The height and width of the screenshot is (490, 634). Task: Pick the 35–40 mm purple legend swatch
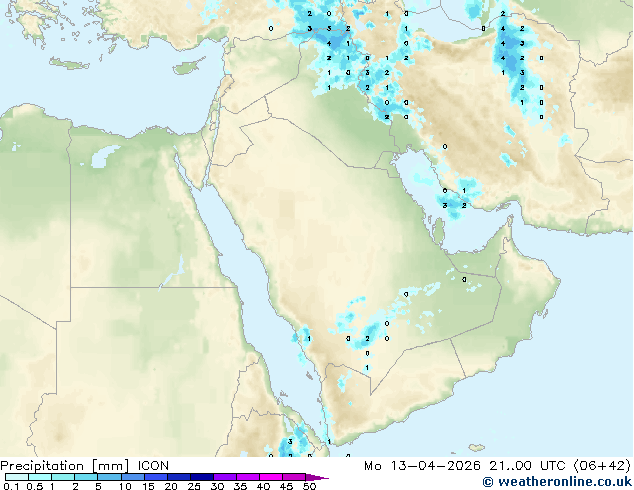(247, 477)
